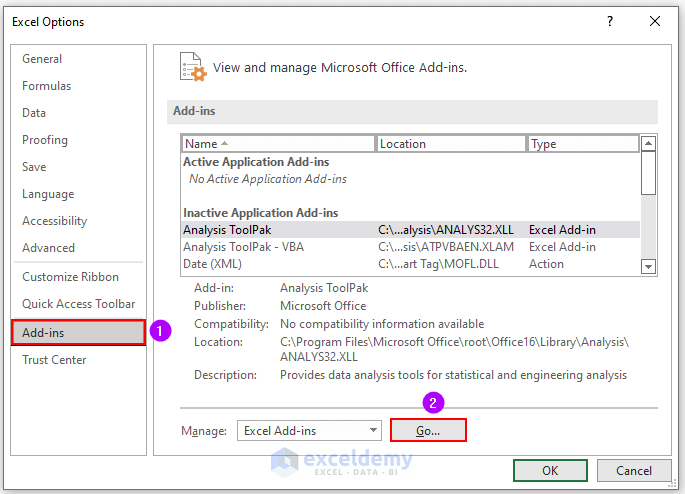Open Advanced options
This screenshot has width=685, height=494.
point(48,248)
